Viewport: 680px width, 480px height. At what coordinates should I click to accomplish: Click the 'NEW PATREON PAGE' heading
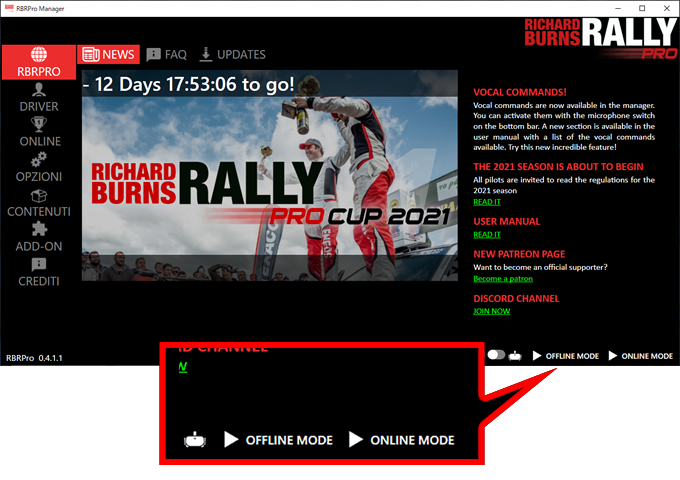tap(519, 254)
